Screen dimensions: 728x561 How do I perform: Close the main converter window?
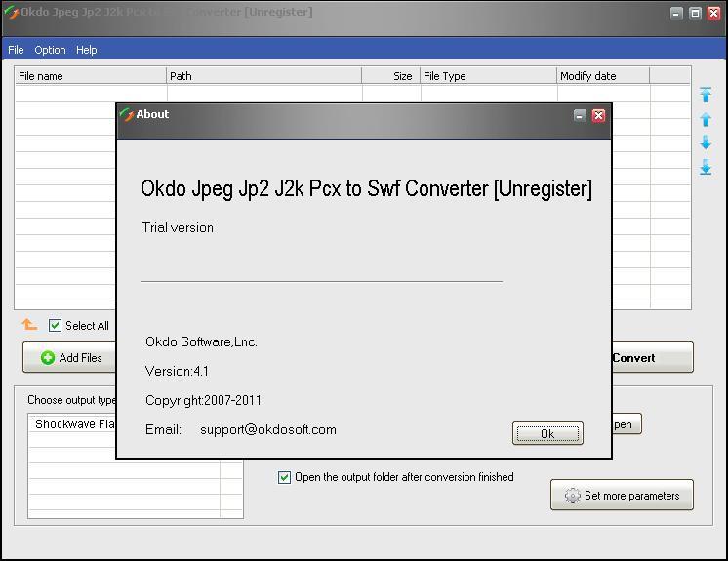tap(713, 13)
